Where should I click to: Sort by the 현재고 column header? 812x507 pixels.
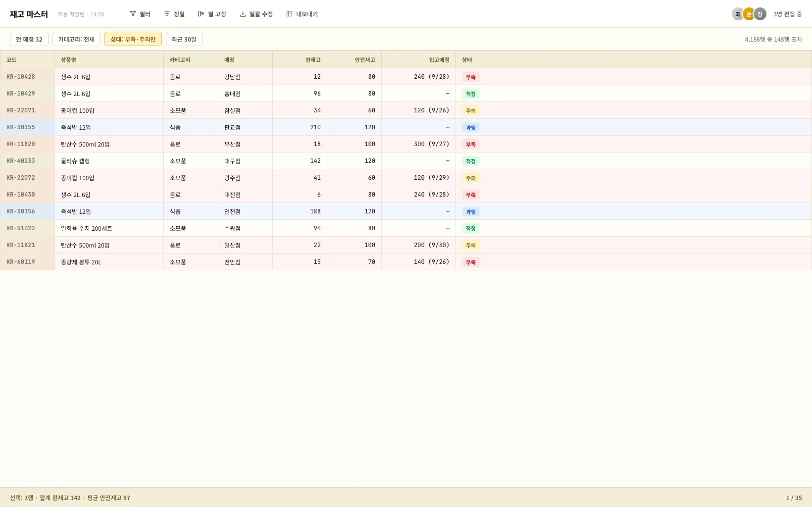point(300,59)
